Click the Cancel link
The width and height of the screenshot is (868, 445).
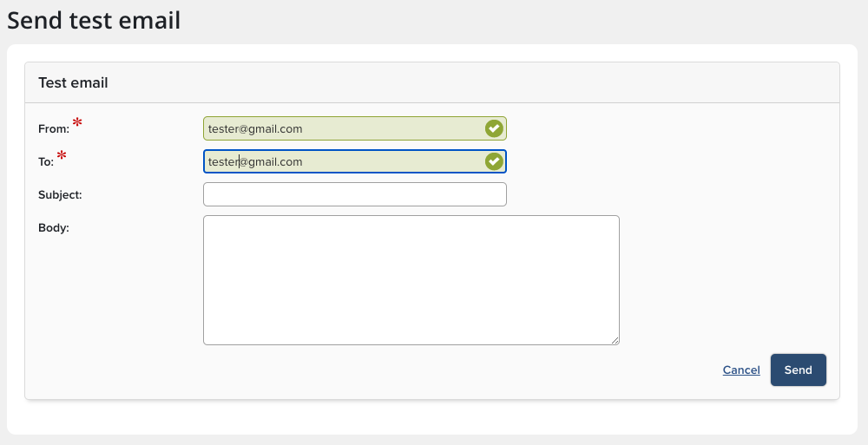tap(741, 370)
